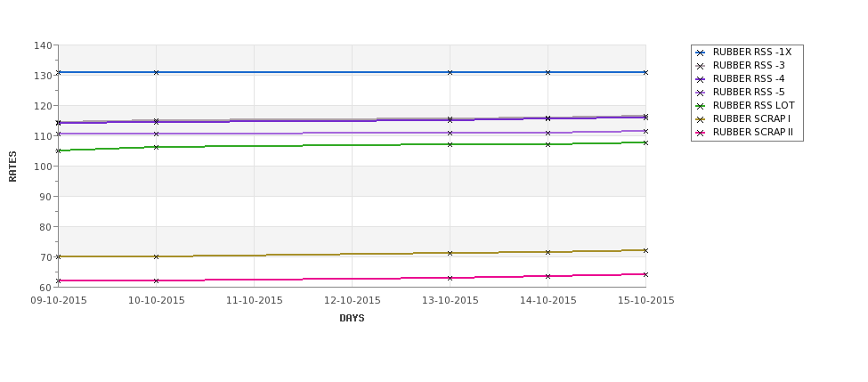
Task: Click the 09-10-2015 x-axis date label
Action: click(58, 301)
